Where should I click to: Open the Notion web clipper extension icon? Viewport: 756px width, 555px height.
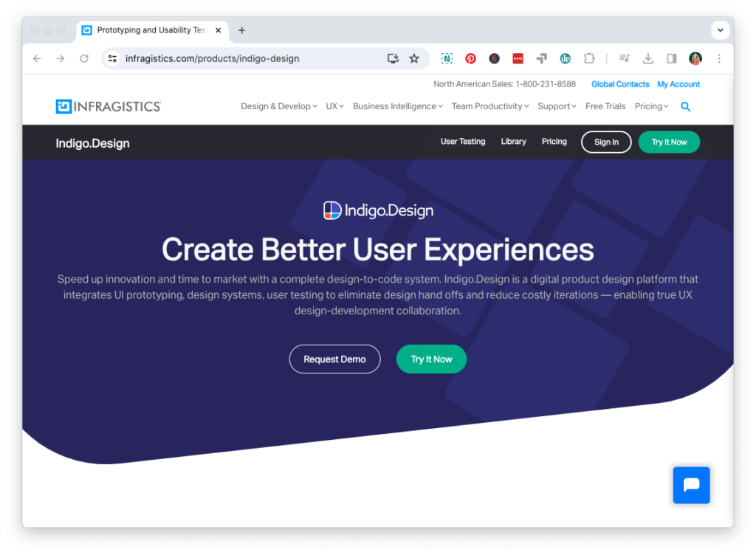[447, 58]
